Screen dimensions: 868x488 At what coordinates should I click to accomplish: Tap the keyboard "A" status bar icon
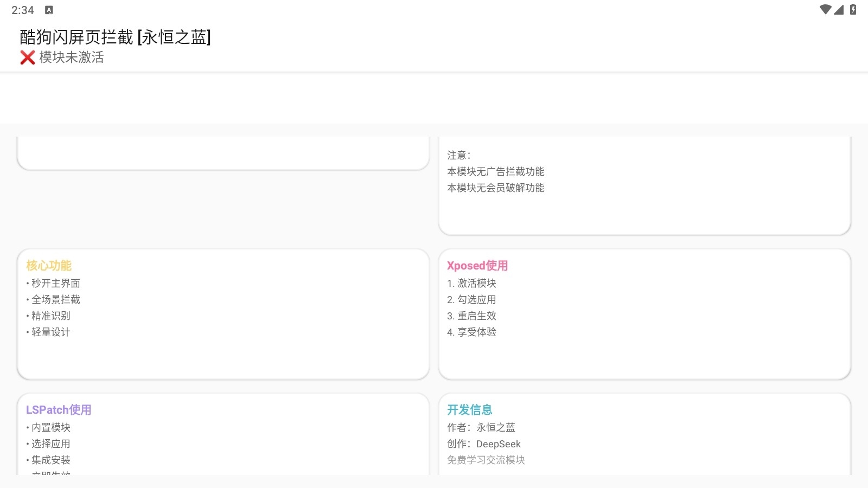(49, 10)
